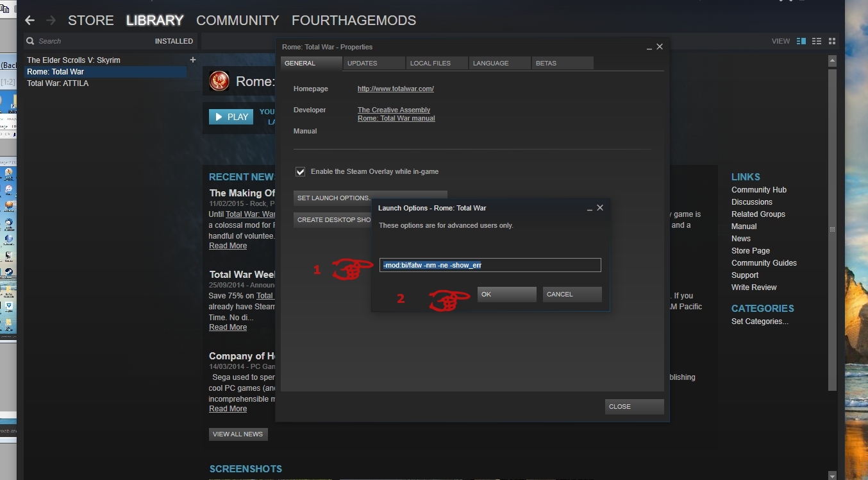
Task: Open the Rome: Total War manual link
Action: pyautogui.click(x=396, y=118)
